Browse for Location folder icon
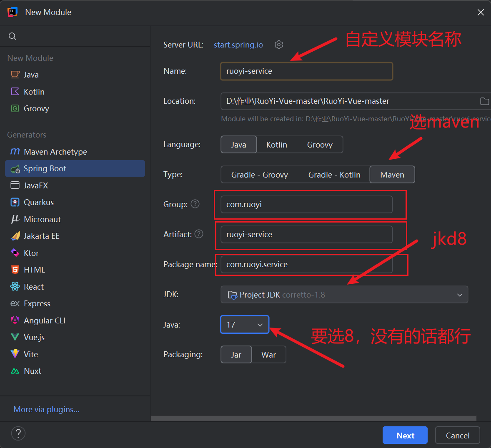This screenshot has height=448, width=491. (x=484, y=101)
